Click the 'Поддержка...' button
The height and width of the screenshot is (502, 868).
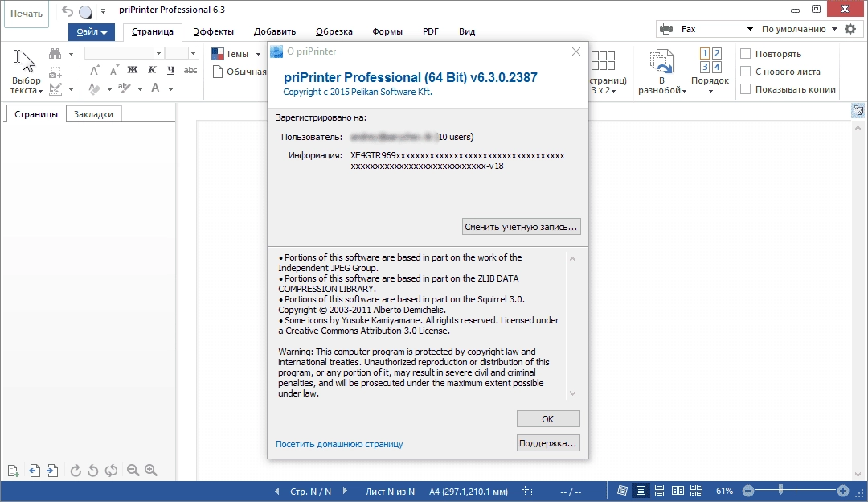point(548,443)
